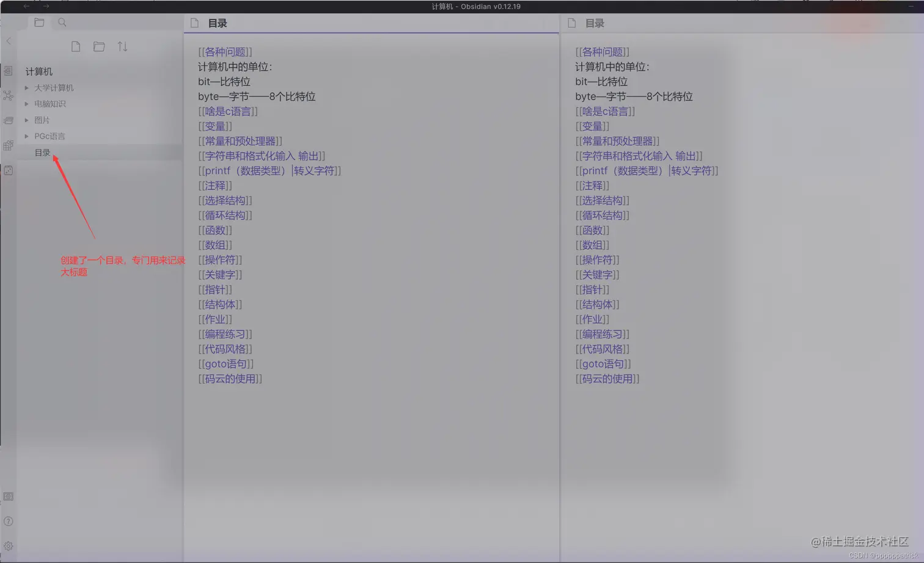
Task: Open the [[指针]] link in the middle pane
Action: coord(215,289)
